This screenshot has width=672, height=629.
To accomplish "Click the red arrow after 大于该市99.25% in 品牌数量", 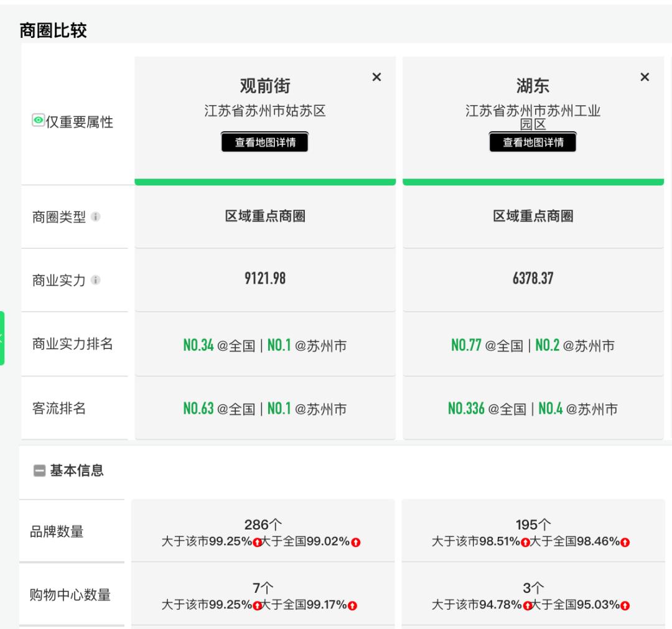I will 257,543.
